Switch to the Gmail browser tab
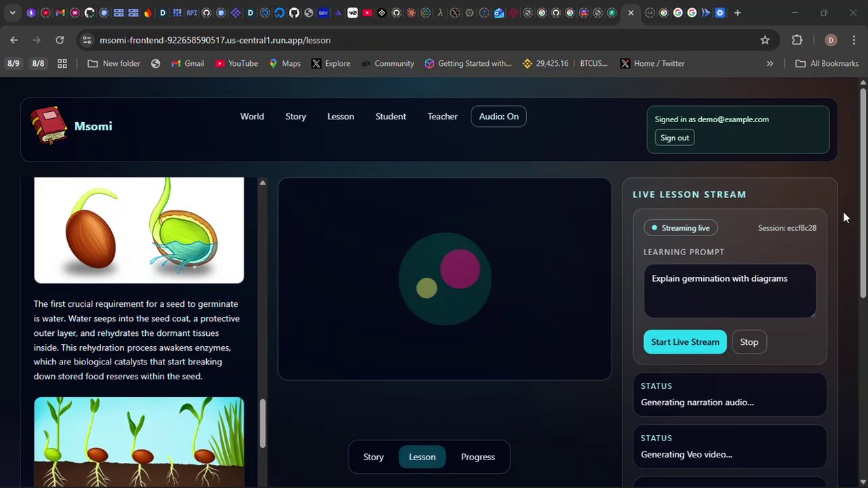868x488 pixels. pyautogui.click(x=60, y=13)
